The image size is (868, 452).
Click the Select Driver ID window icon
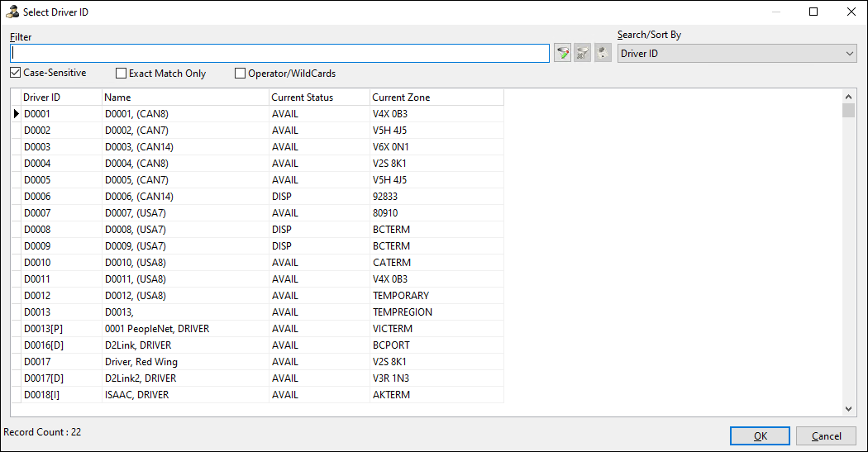point(12,12)
